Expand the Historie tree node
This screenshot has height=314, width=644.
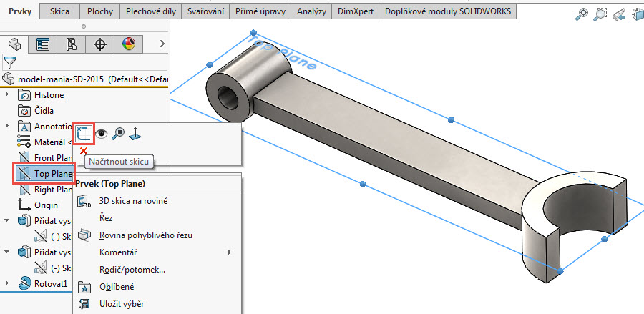tap(7, 94)
